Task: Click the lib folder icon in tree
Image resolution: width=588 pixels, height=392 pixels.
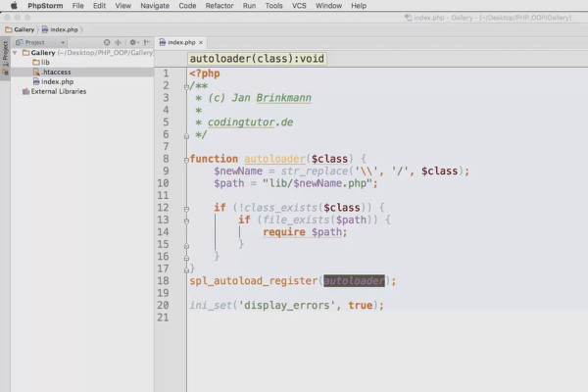Action: pos(34,62)
